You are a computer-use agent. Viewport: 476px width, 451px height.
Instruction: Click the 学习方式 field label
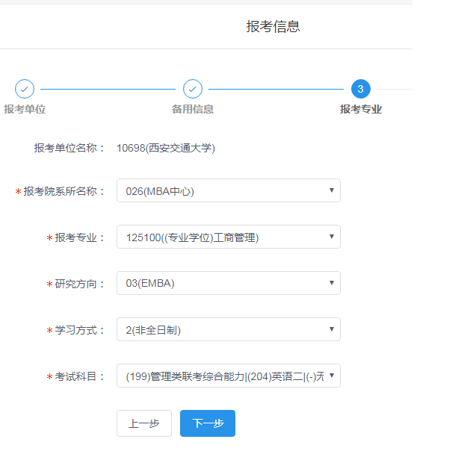tap(80, 331)
